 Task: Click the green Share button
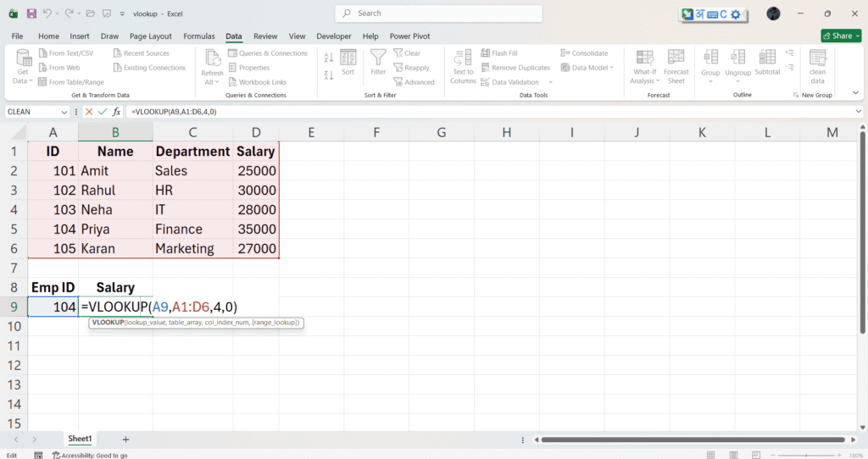coord(842,36)
